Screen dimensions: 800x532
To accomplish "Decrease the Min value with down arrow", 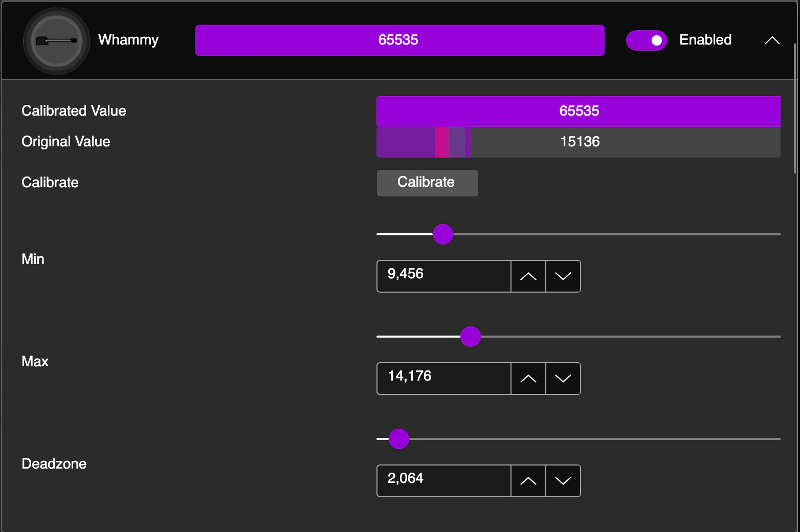I will (x=563, y=276).
